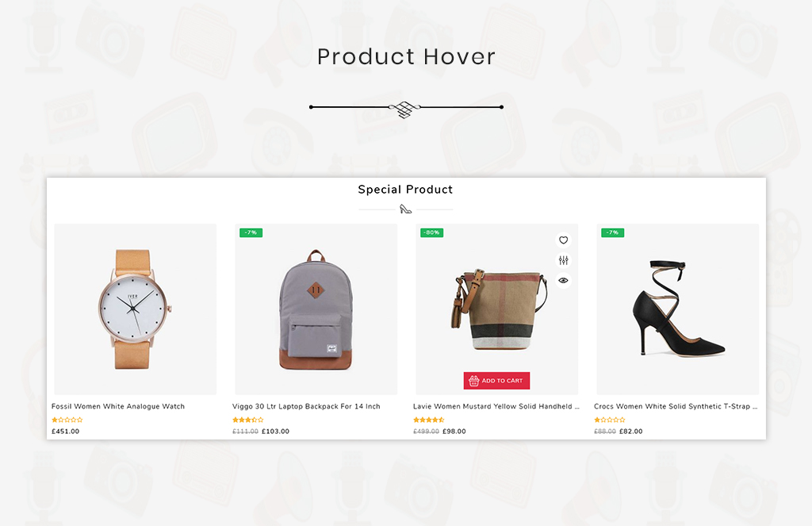Open Lavie Women Mustard Yellow Handheld link

coord(496,406)
